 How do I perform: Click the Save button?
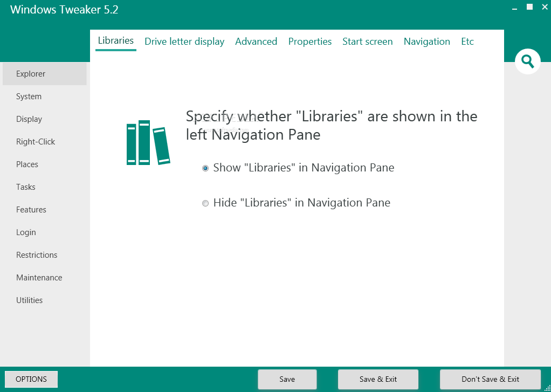coord(287,379)
